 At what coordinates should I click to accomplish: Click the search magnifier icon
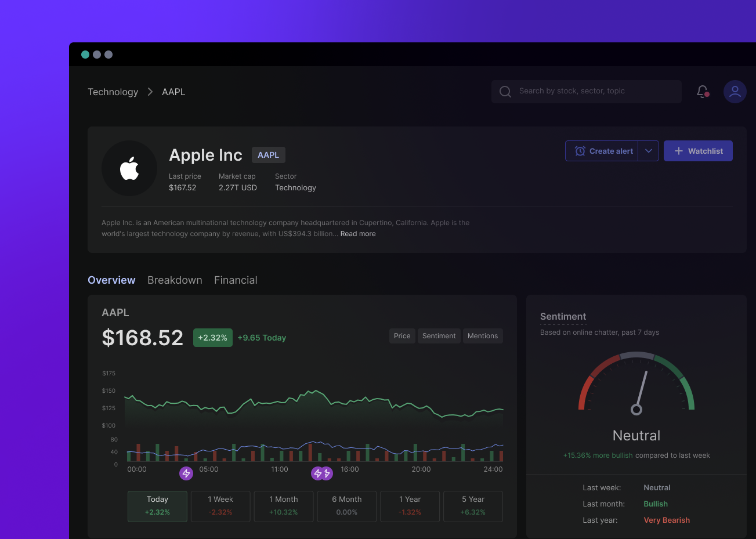point(505,92)
